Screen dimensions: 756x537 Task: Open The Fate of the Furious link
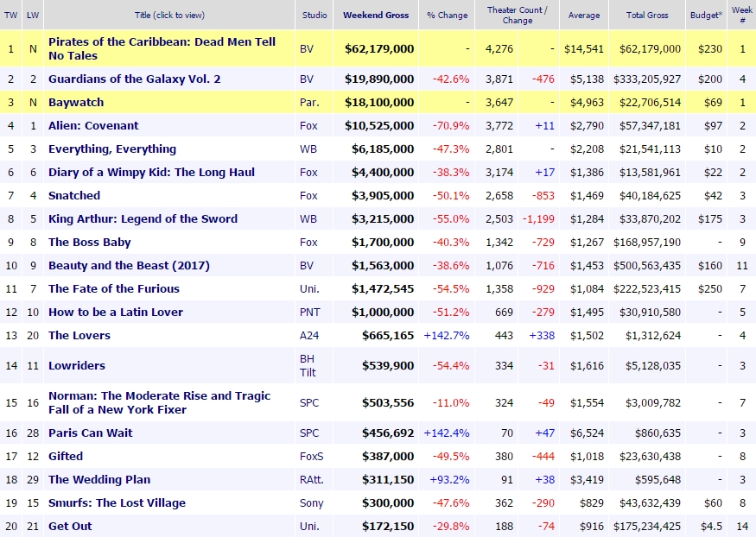(x=114, y=288)
